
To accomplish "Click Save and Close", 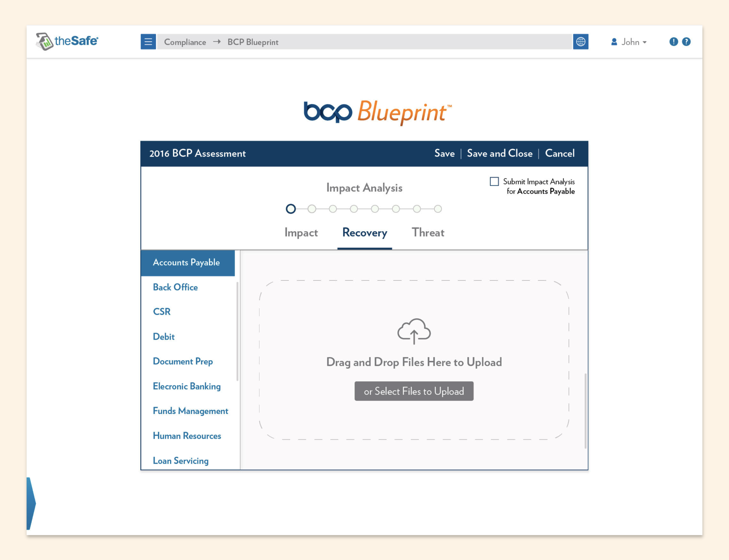I will pos(499,153).
